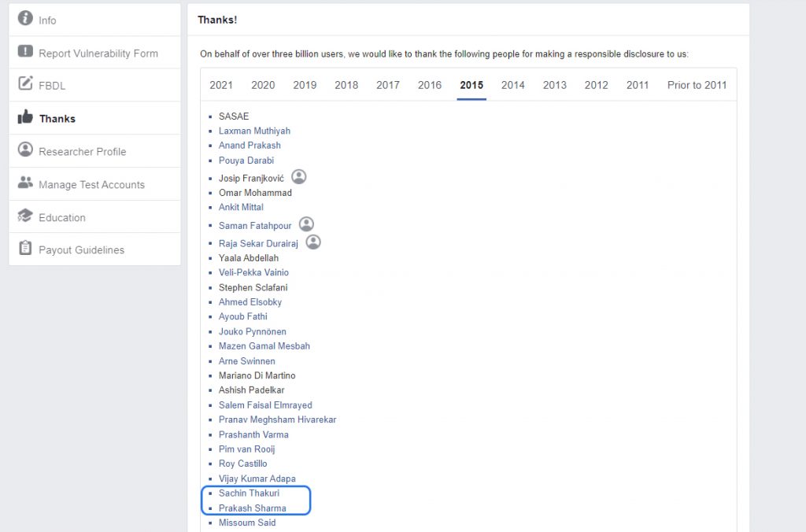Click the Josip Franjković name text
Image resolution: width=806 pixels, height=532 pixels.
click(x=251, y=179)
